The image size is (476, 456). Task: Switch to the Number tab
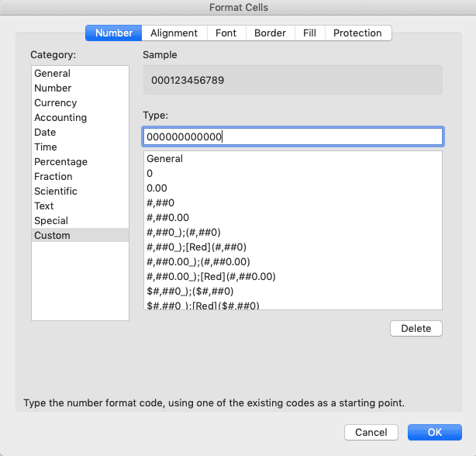point(113,33)
